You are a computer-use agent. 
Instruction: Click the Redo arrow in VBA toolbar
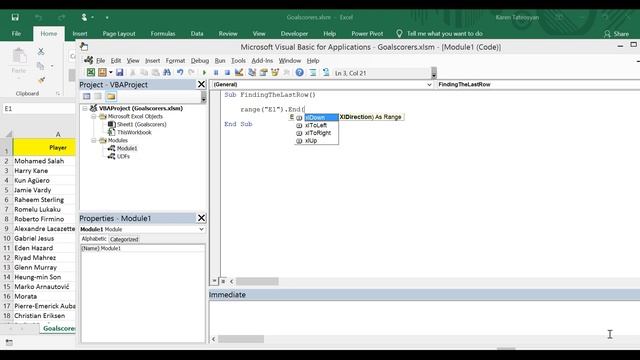pyautogui.click(x=191, y=73)
